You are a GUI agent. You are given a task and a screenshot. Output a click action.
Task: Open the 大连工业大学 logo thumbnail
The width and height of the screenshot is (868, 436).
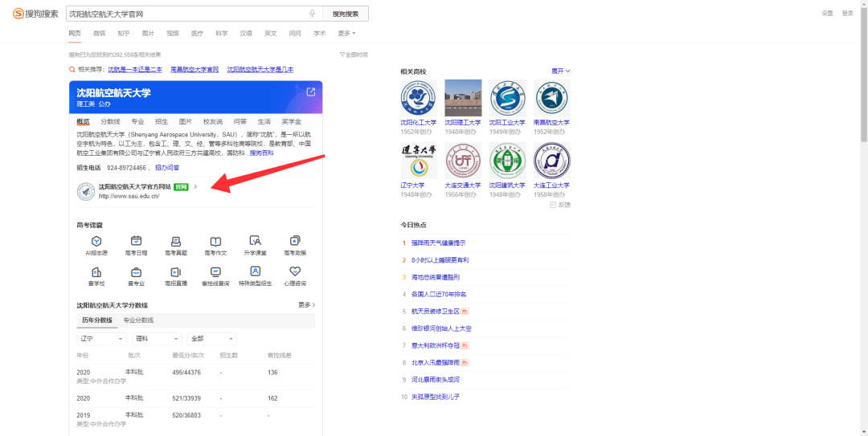(552, 161)
